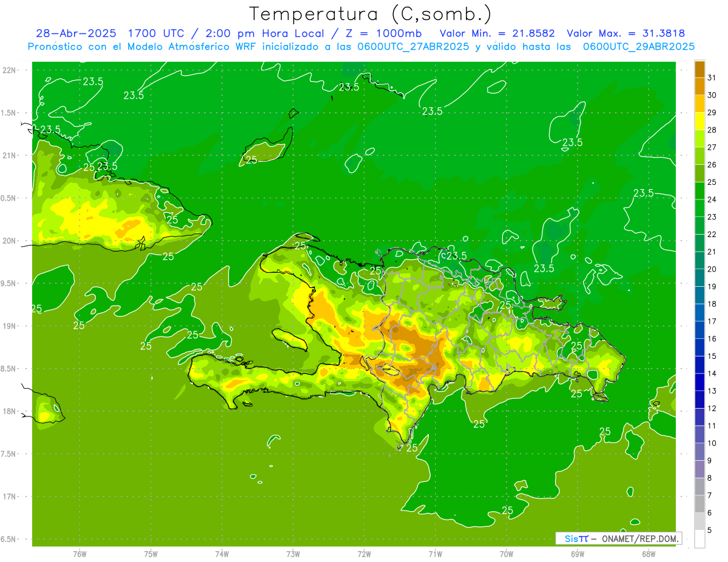The height and width of the screenshot is (562, 728).
Task: Click the '69W' longitude axis label
Action: tap(578, 554)
